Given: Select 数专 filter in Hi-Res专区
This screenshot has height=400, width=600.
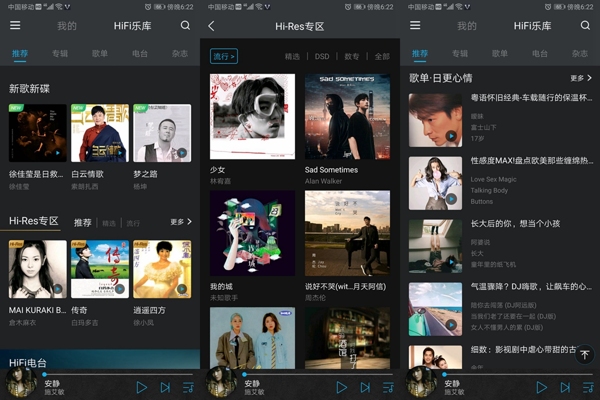Looking at the screenshot, I should coord(352,57).
